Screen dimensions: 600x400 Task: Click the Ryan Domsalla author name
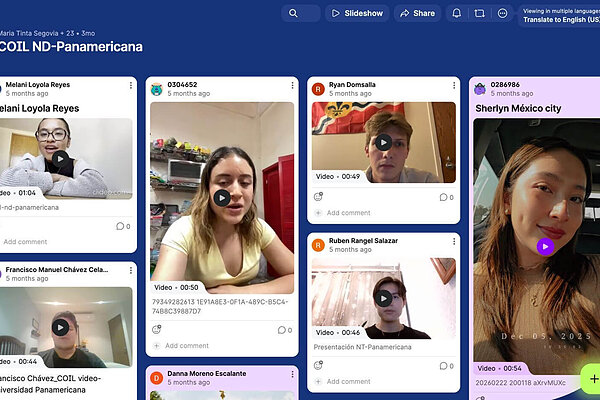(x=352, y=85)
